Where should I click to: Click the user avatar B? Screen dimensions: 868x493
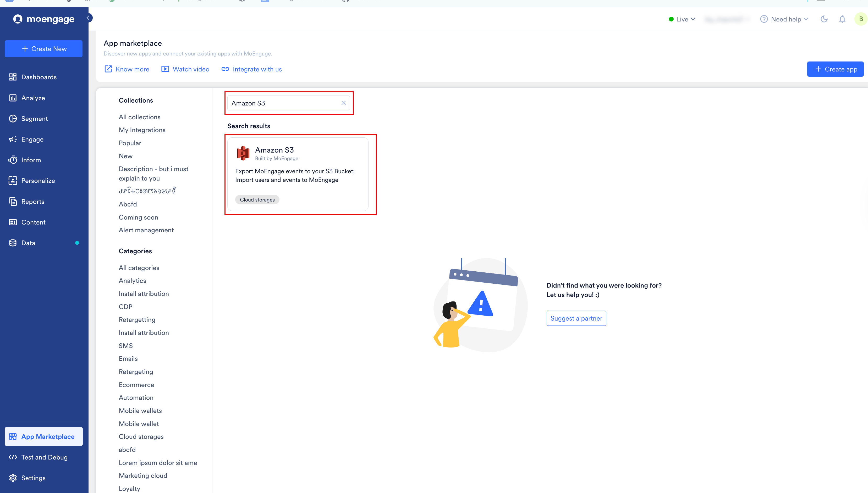[x=861, y=19]
